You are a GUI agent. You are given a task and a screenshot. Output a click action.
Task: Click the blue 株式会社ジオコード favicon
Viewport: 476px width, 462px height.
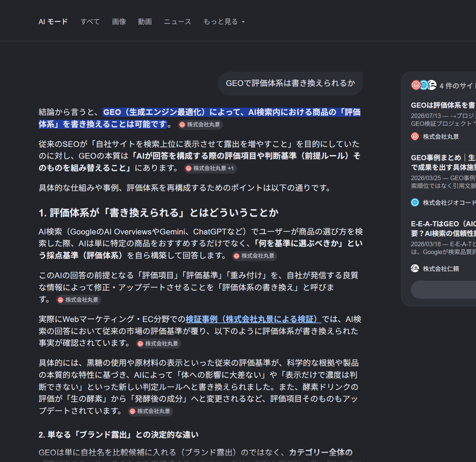coord(415,202)
